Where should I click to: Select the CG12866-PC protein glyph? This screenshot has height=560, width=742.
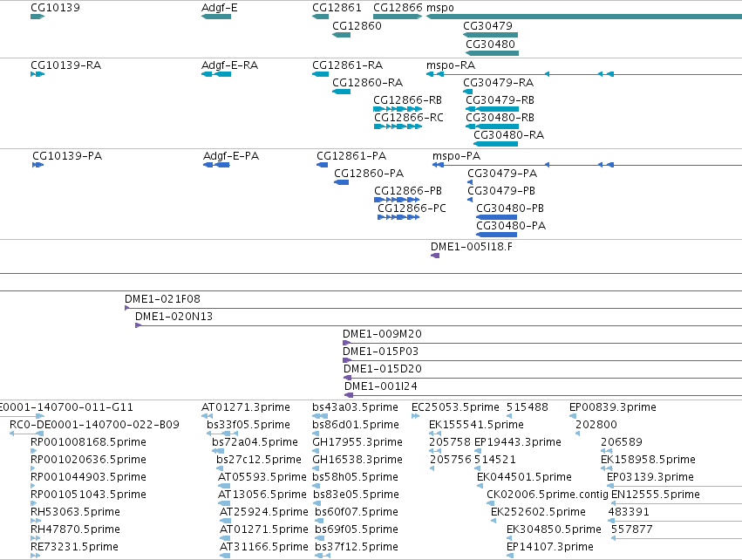(398, 217)
